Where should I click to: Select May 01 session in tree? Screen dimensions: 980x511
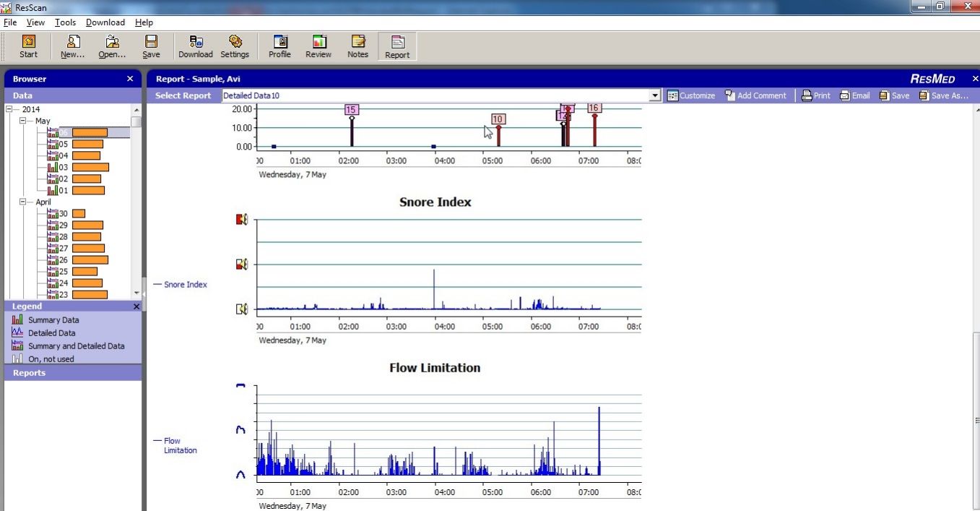(x=76, y=190)
